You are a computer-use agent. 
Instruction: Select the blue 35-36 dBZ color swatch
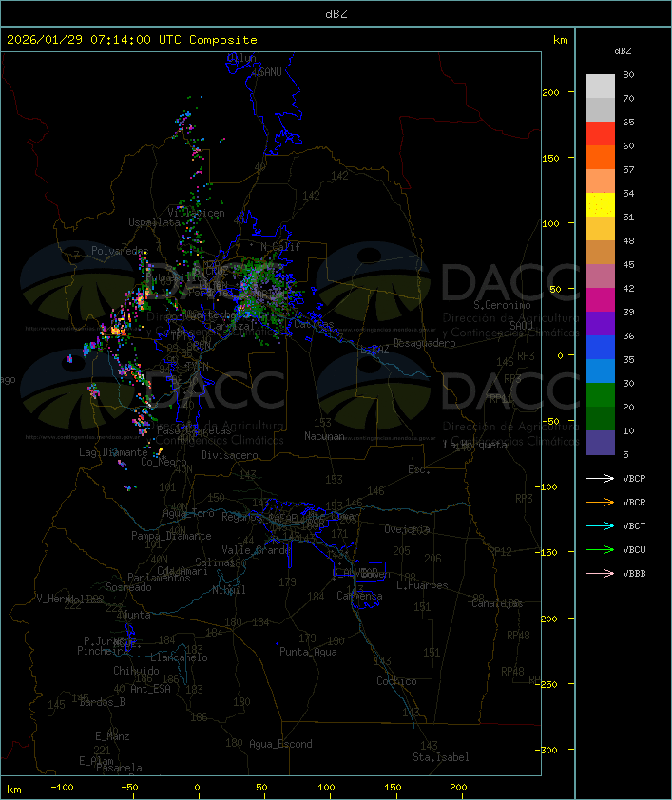(x=600, y=348)
